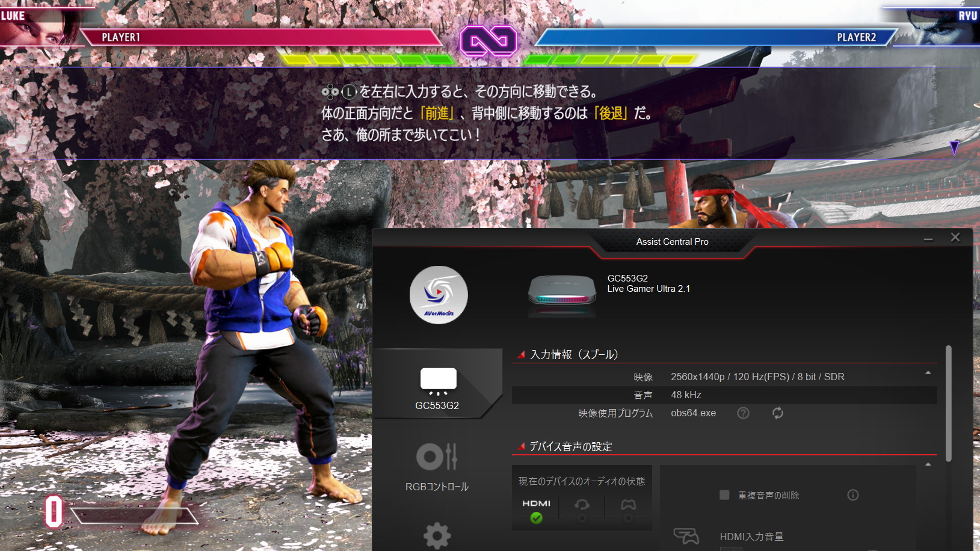Collapse the input information section
Viewport: 980px width, 551px height.
928,373
